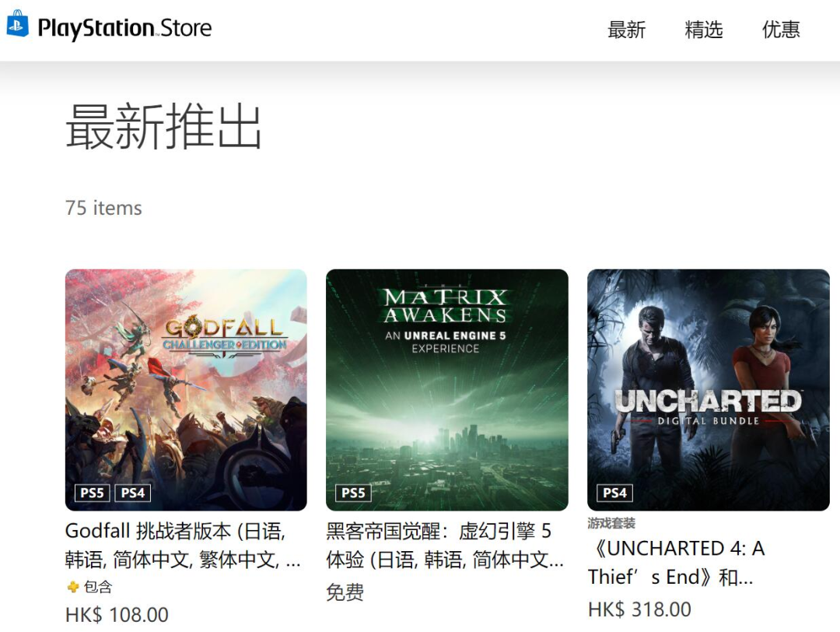Click the PlayStation Plus icon beside 包含
This screenshot has height=632, width=840.
[73, 587]
